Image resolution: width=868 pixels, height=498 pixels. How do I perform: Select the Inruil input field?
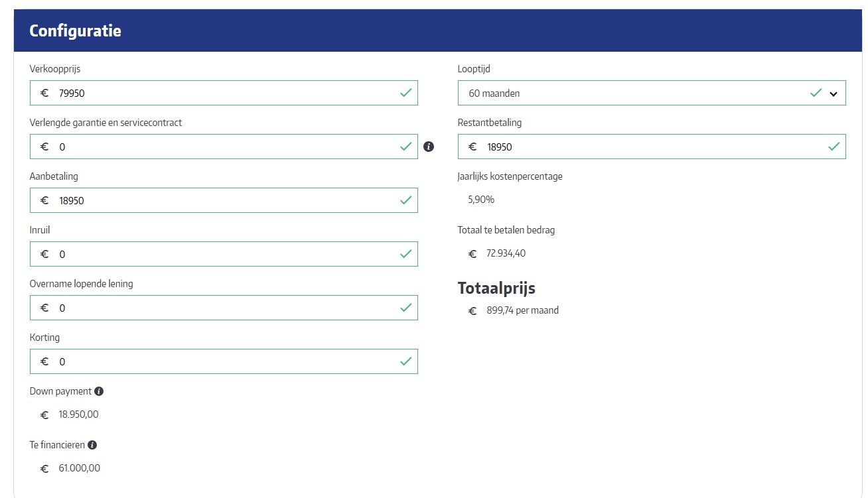point(219,254)
